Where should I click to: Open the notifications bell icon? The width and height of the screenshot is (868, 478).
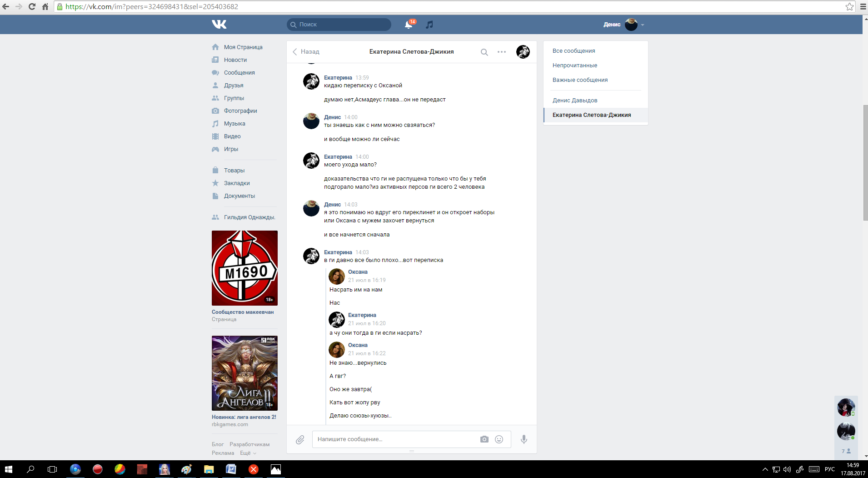point(409,25)
